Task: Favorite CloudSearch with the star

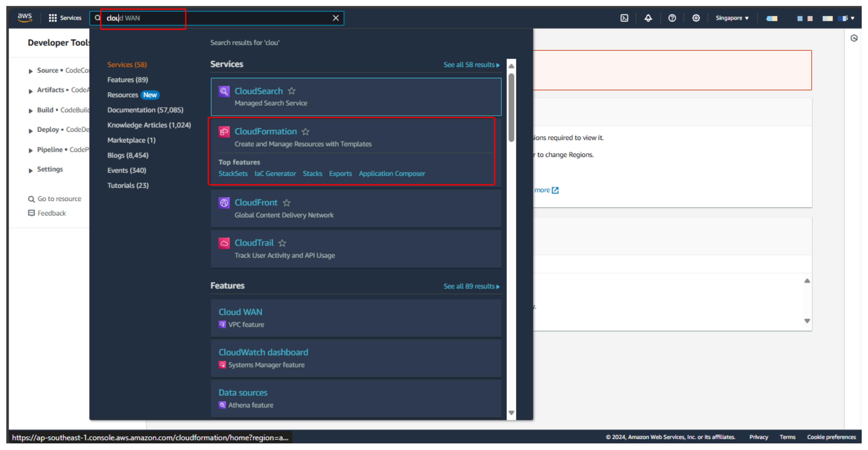Action: coord(291,91)
